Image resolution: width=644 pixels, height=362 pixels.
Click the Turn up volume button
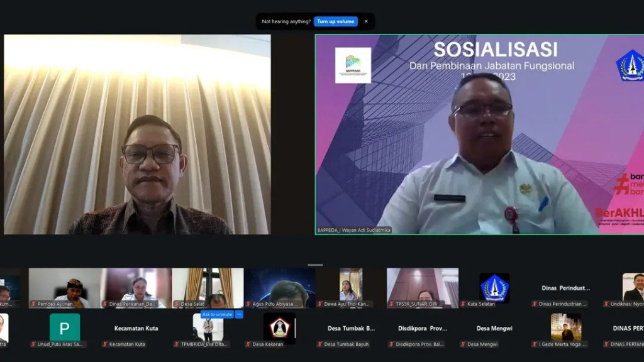click(336, 21)
